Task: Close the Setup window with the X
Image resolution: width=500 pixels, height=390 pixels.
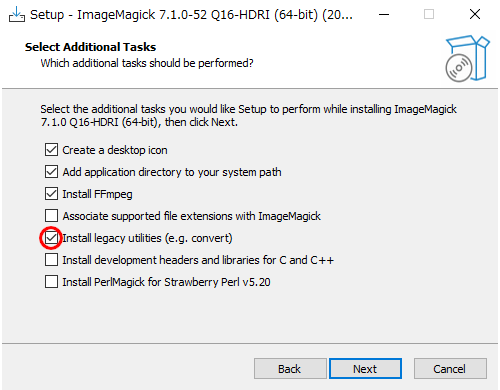Action: point(475,14)
